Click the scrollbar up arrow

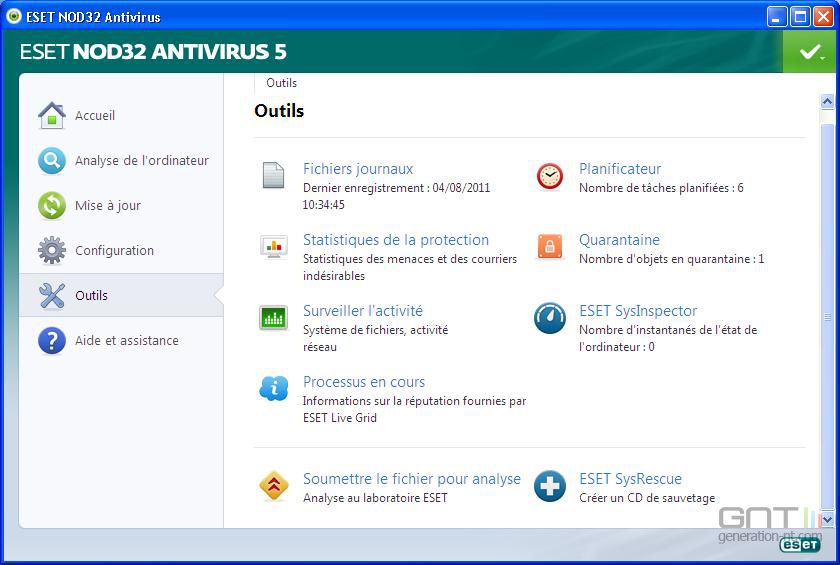point(827,101)
